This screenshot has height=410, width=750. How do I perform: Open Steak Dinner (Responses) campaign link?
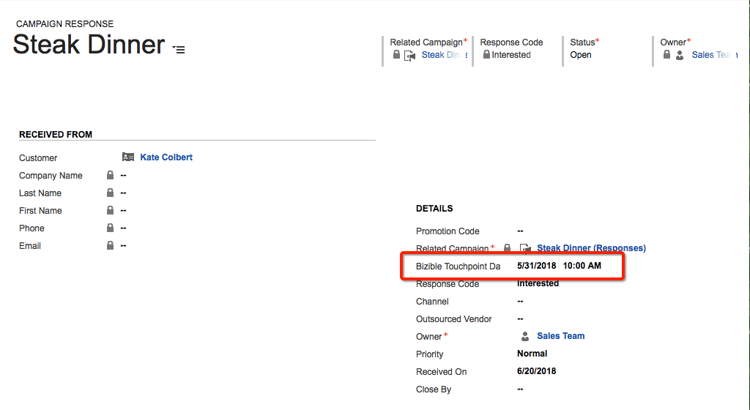591,248
